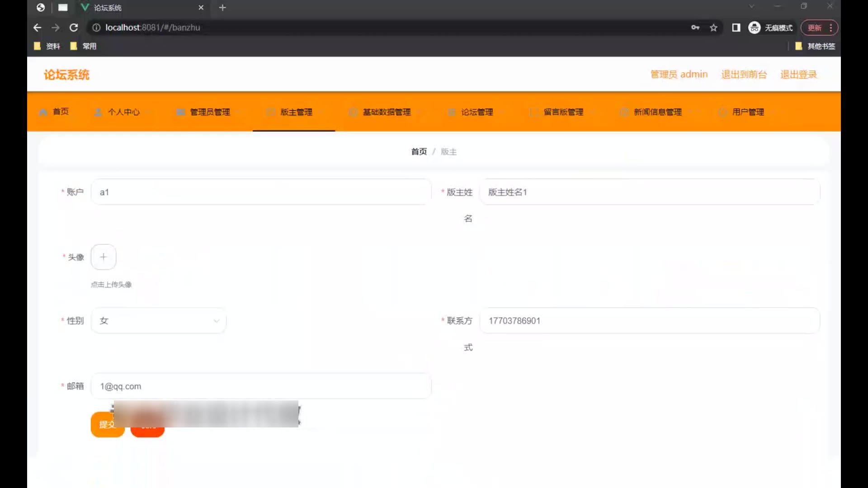Go to 首页 in navigation bar
This screenshot has width=868, height=488.
(x=60, y=112)
